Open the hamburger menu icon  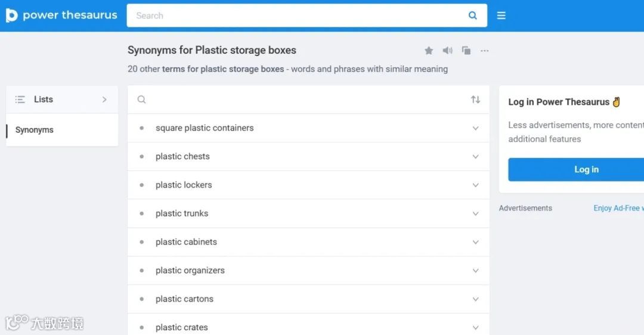(501, 15)
